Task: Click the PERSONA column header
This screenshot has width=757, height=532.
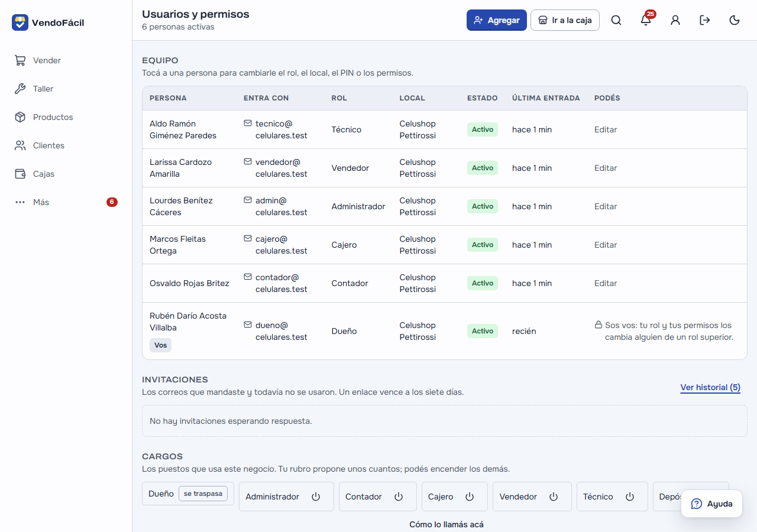Action: click(x=168, y=98)
